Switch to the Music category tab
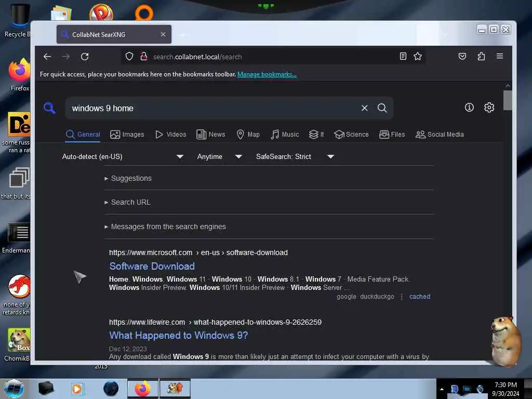Image resolution: width=532 pixels, height=399 pixels. pos(285,135)
